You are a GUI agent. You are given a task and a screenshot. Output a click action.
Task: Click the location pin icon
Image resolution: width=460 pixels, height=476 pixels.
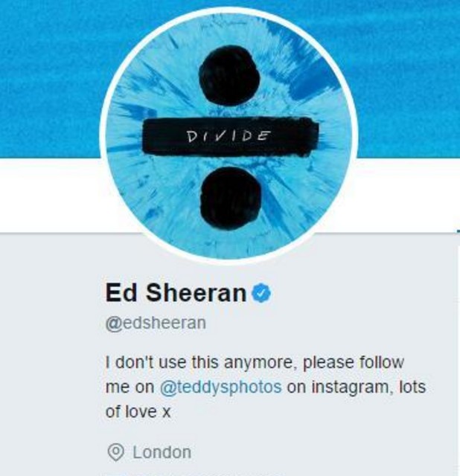pyautogui.click(x=116, y=452)
